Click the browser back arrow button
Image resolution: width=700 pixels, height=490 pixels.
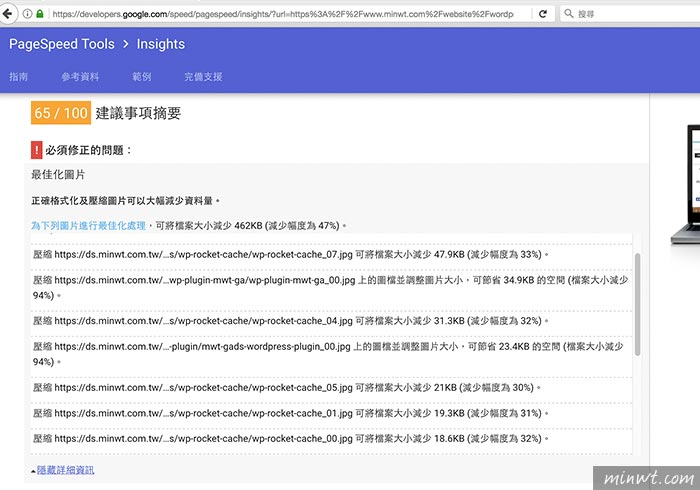[x=8, y=14]
